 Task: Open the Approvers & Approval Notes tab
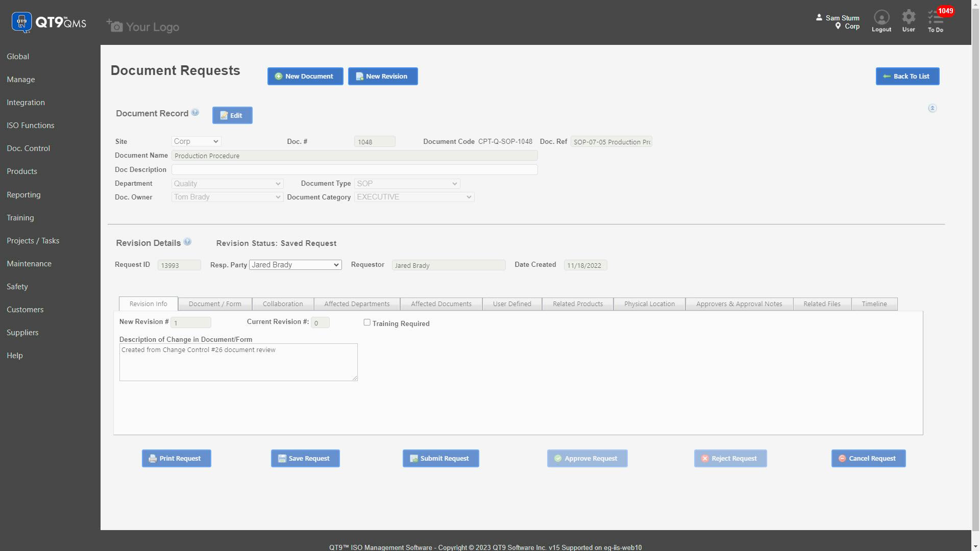point(739,304)
